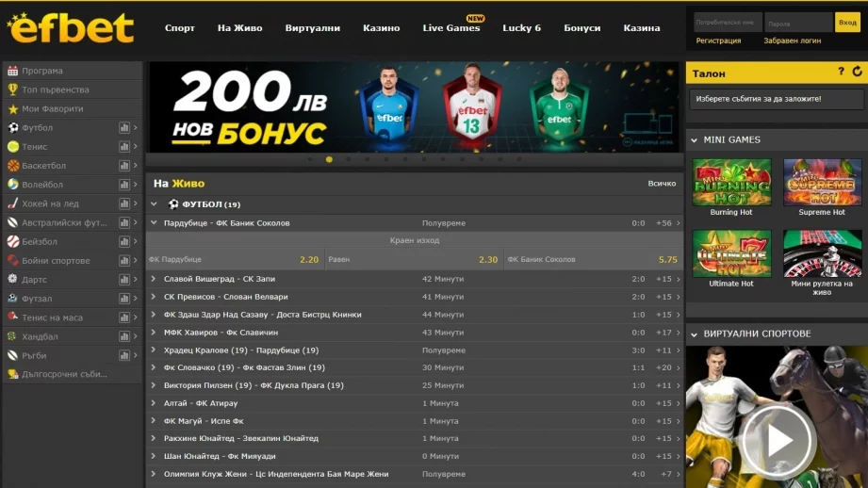Click the stats chart icon beside Дартс
This screenshot has width=868, height=488.
pyautogui.click(x=124, y=280)
